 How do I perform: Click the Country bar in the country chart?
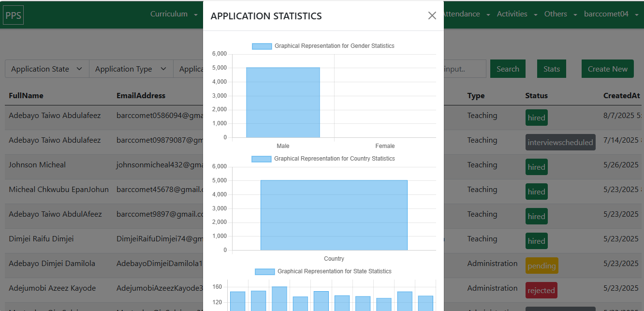[x=334, y=215]
